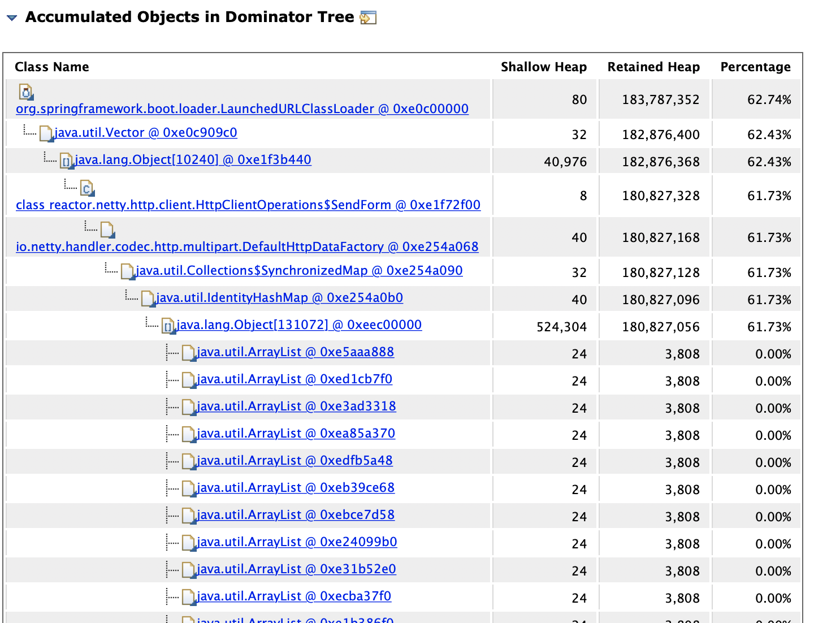Click icon next to ArrayList @ 0xe24099b0
The width and height of the screenshot is (840, 623).
(x=189, y=543)
